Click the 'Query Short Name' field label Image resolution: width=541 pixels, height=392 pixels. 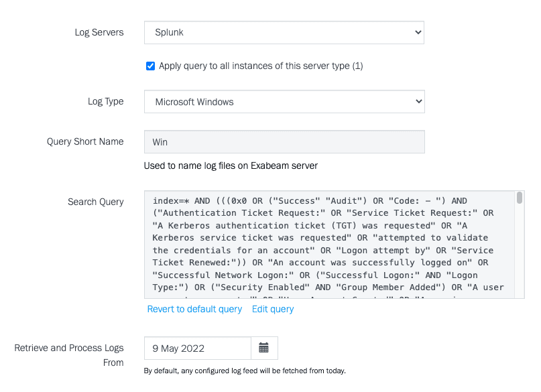(x=85, y=141)
